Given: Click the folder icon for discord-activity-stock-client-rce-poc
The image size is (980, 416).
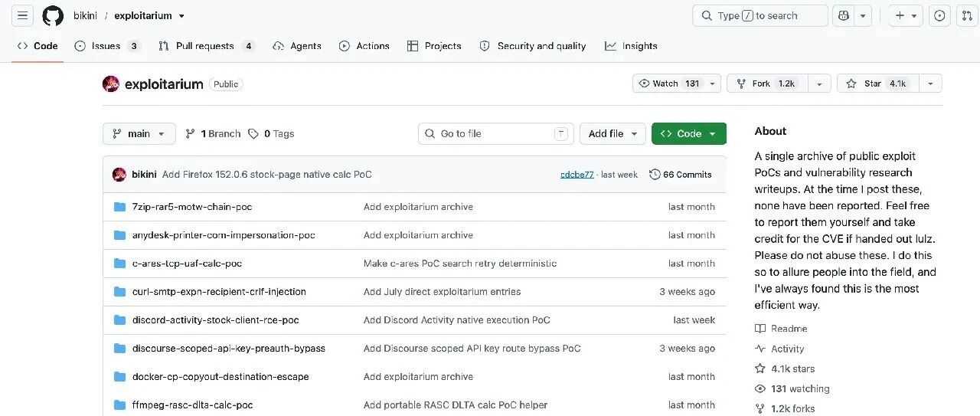Looking at the screenshot, I should tap(119, 320).
